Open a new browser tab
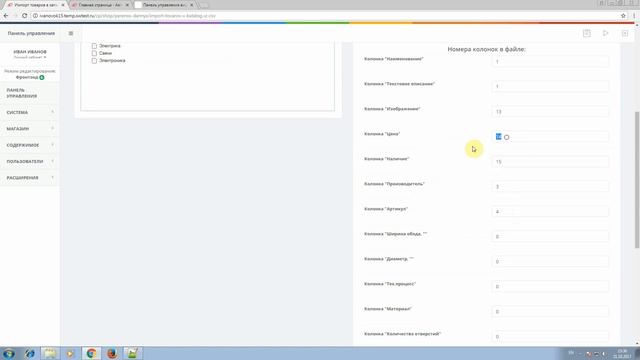The height and width of the screenshot is (360, 640). coord(203,5)
